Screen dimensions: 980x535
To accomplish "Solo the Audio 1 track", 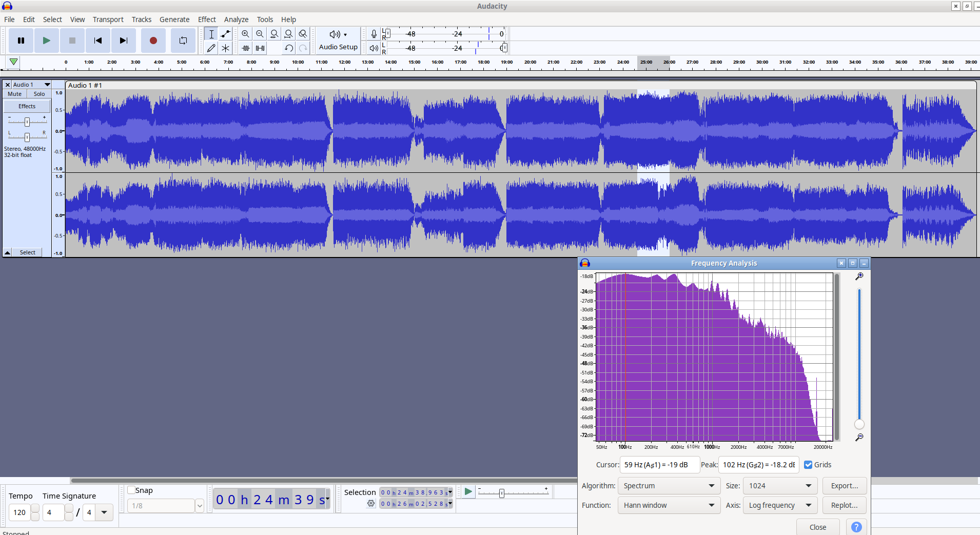I will (39, 94).
